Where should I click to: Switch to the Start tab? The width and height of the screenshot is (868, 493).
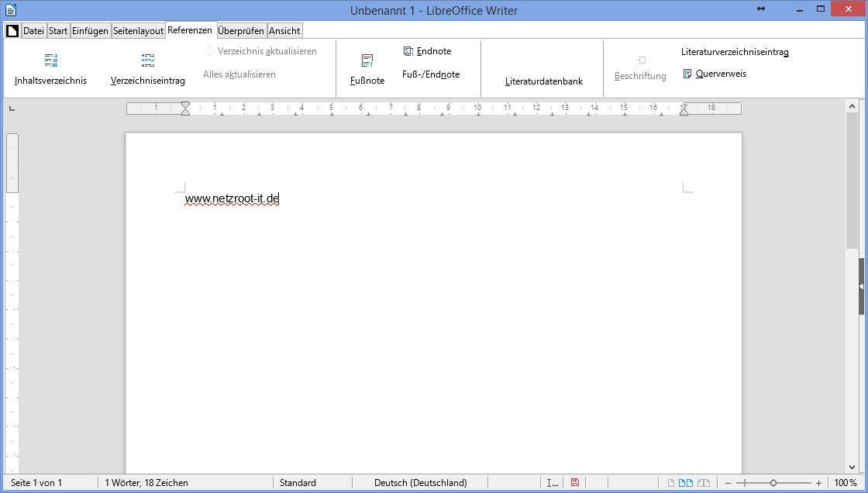pyautogui.click(x=58, y=31)
